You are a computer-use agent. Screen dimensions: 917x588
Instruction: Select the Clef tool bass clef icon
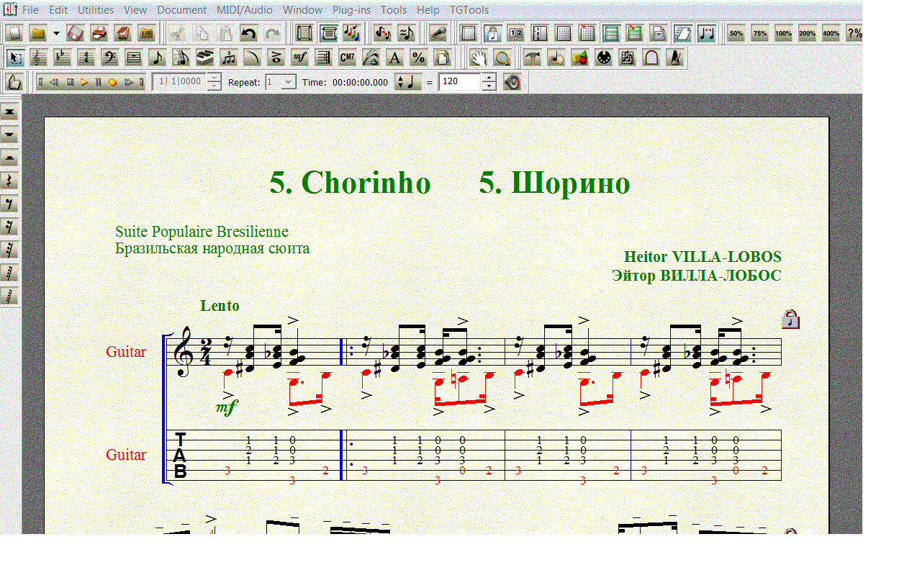pyautogui.click(x=110, y=58)
